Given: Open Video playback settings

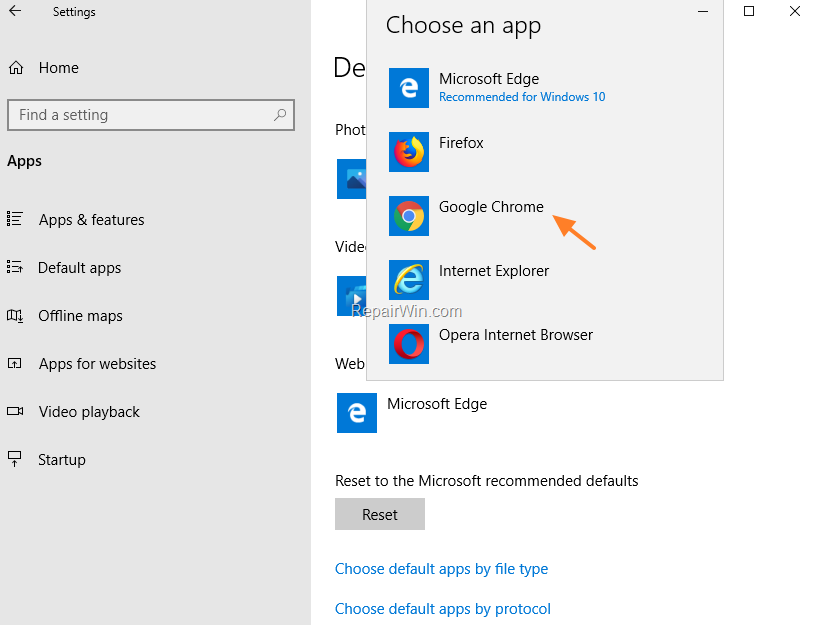Looking at the screenshot, I should pos(89,412).
